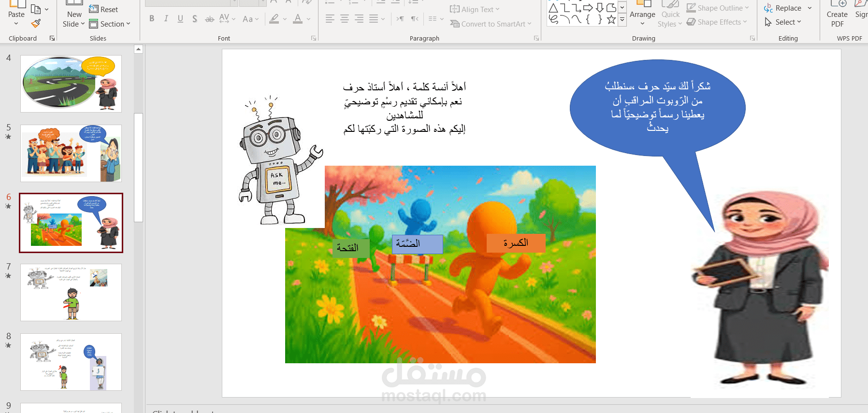Toggle Strikethrough formatting
868x413 pixels.
209,19
